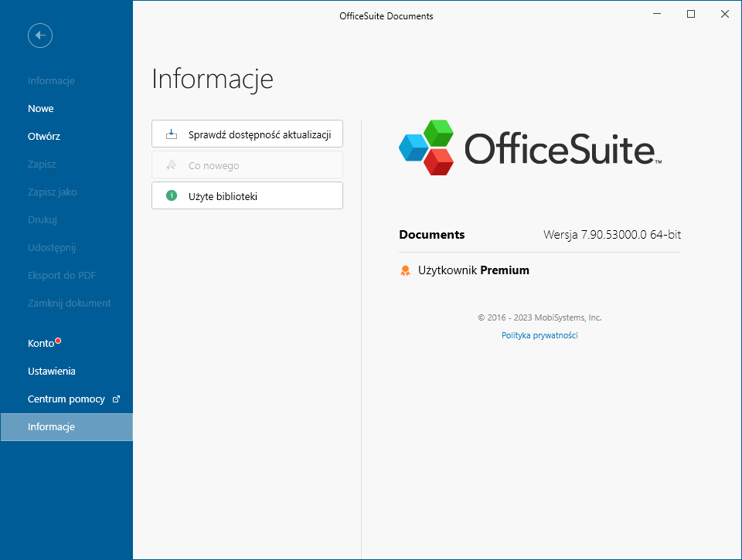The width and height of the screenshot is (742, 560).
Task: Select the highlighted Informacje sidebar item
Action: 66,427
